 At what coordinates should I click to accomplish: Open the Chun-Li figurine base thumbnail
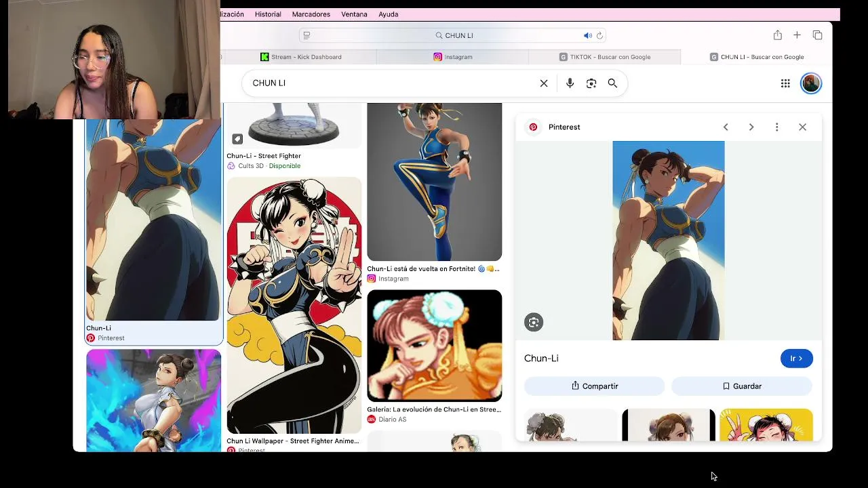click(x=294, y=125)
